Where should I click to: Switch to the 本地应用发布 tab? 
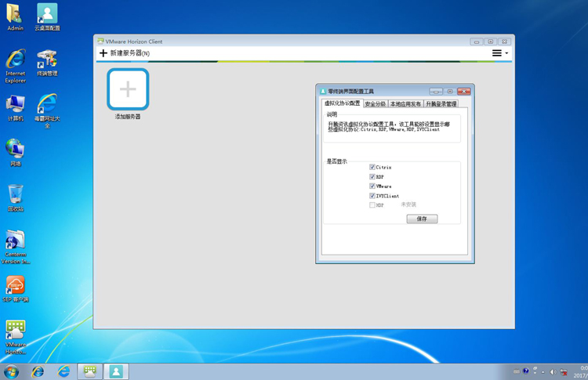405,103
